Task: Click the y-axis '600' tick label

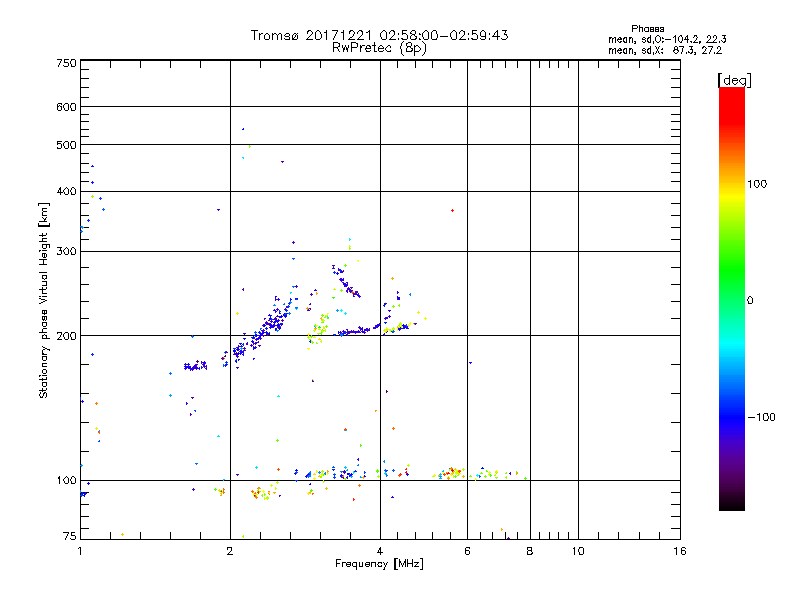Action: click(66, 107)
